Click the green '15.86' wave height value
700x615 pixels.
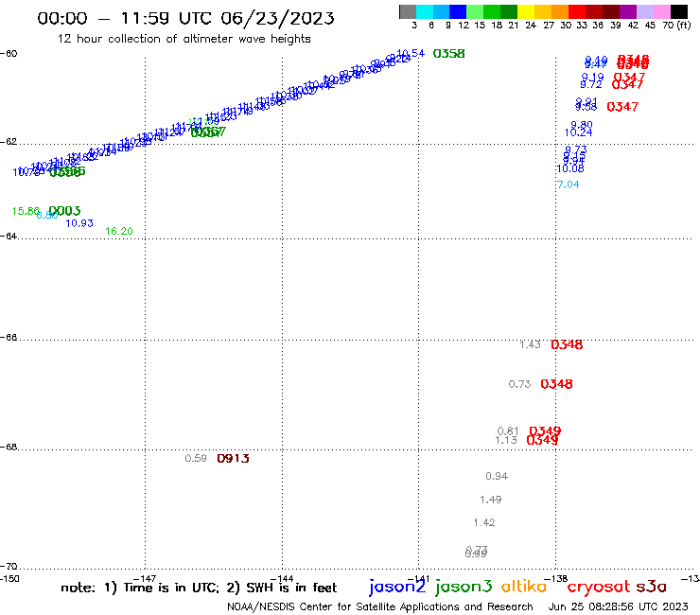coord(26,211)
